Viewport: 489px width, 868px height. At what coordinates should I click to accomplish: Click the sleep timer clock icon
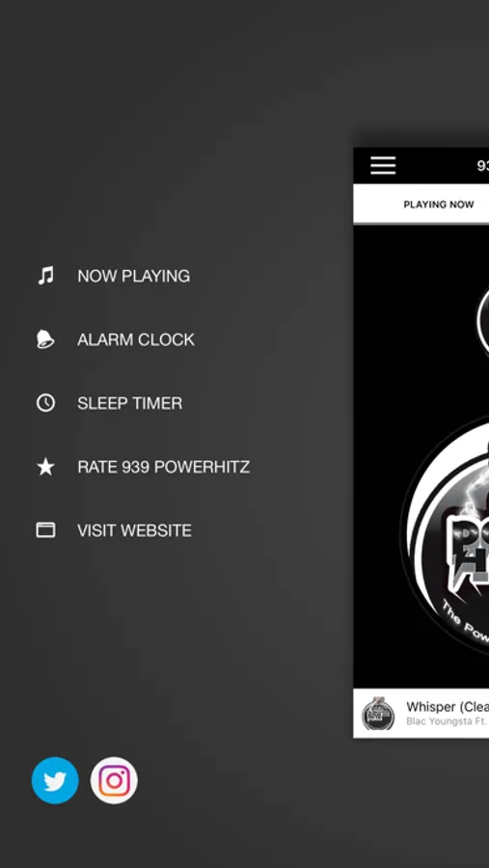(x=45, y=403)
